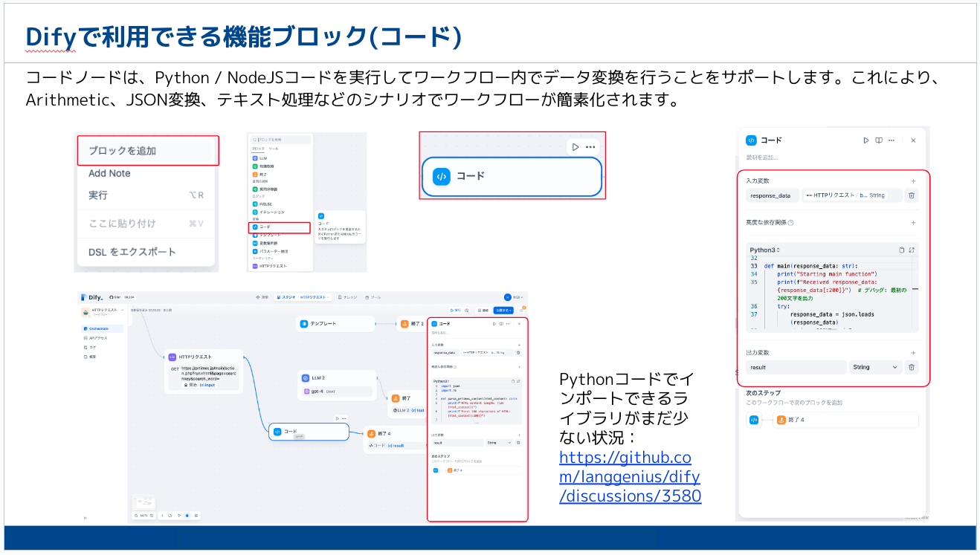Image resolution: width=980 pixels, height=555 pixels.
Task: Click the HTTPリクエスト block icon on the canvas
Action: coord(173,356)
